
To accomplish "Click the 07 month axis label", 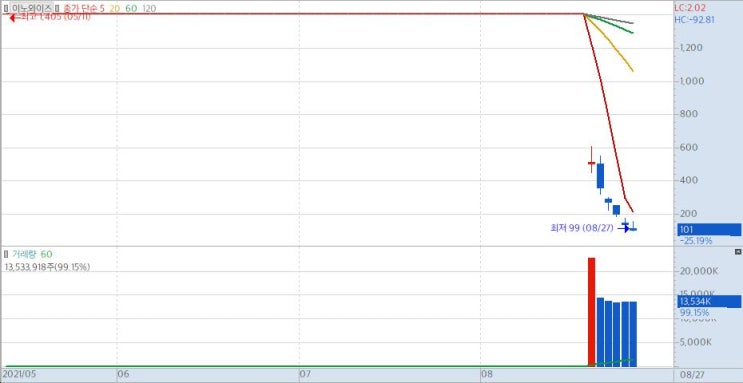I will 305,374.
